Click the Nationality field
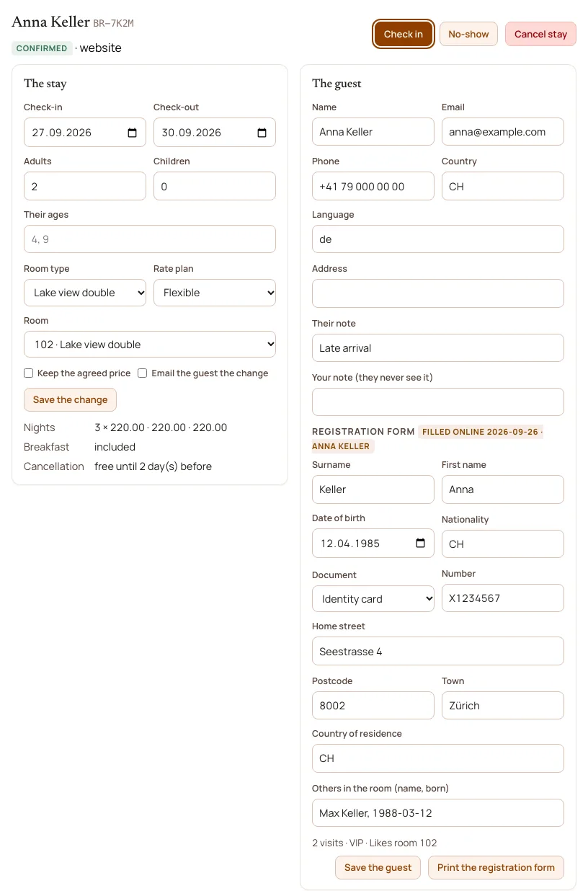The width and height of the screenshot is (588, 891). 503,544
